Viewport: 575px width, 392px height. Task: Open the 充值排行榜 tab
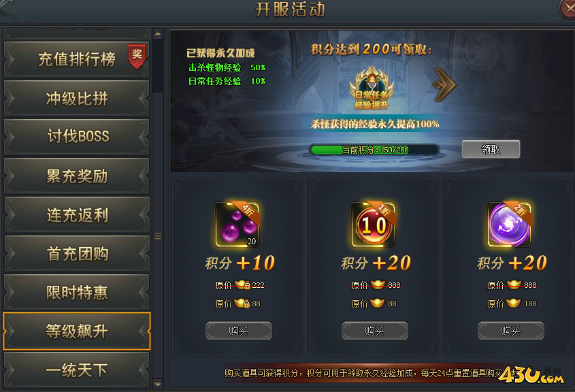coord(77,59)
